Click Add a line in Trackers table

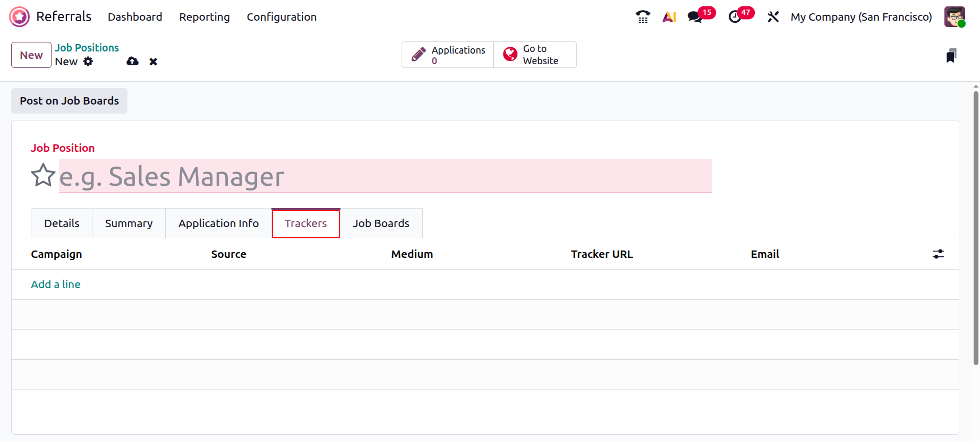[x=56, y=284]
